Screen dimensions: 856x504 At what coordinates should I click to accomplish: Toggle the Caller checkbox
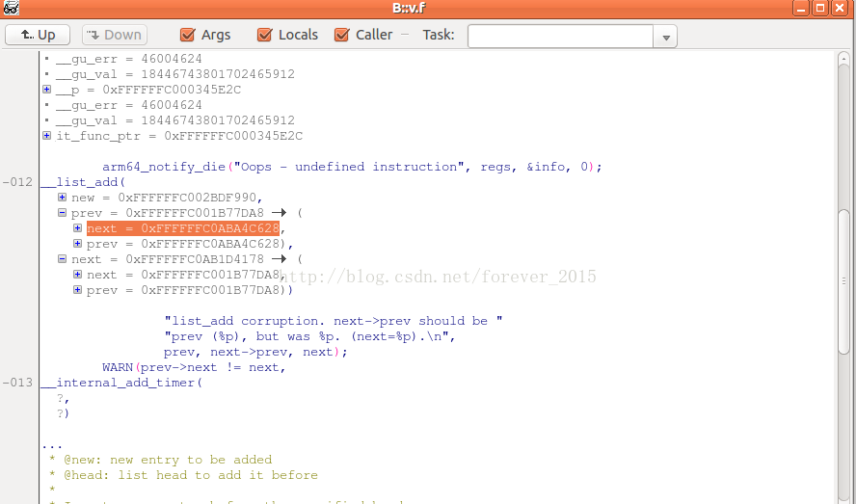coord(342,35)
